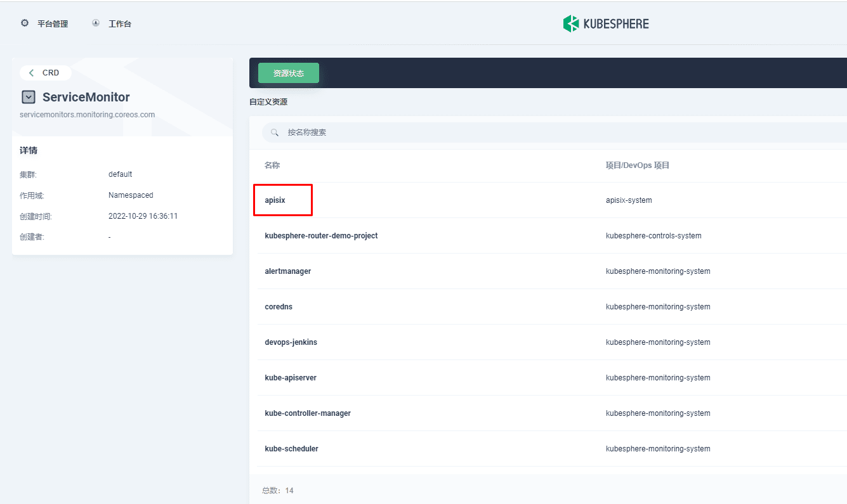
Task: Click the 项目/DevOps 项目 column header
Action: click(638, 165)
